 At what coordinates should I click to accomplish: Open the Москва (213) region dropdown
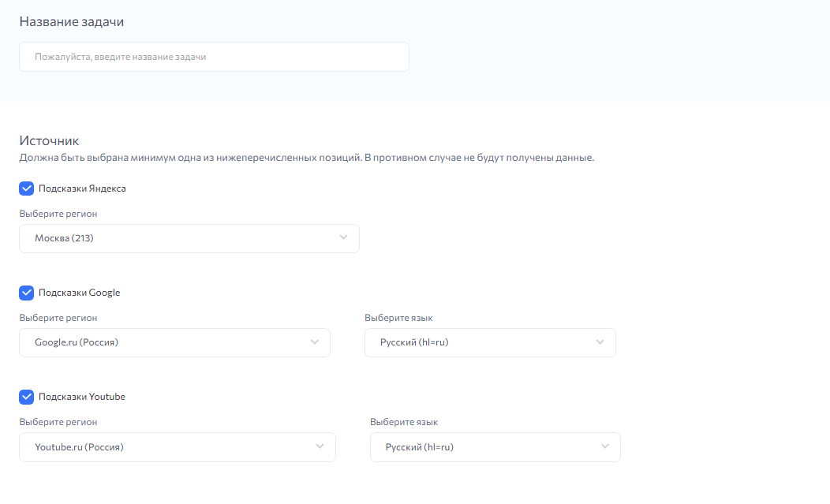[189, 238]
